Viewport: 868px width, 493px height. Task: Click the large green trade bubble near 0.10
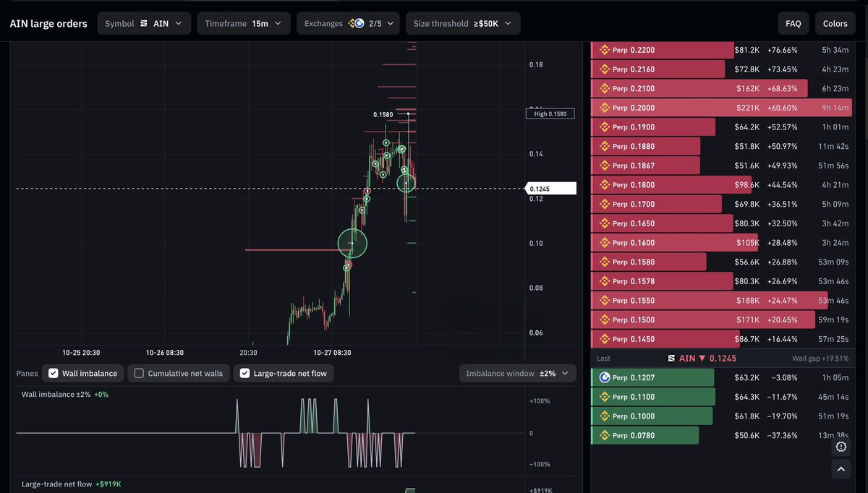[x=353, y=243]
